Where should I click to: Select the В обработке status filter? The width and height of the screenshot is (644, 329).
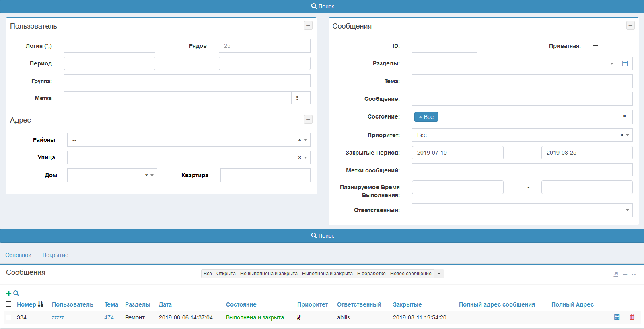point(371,274)
